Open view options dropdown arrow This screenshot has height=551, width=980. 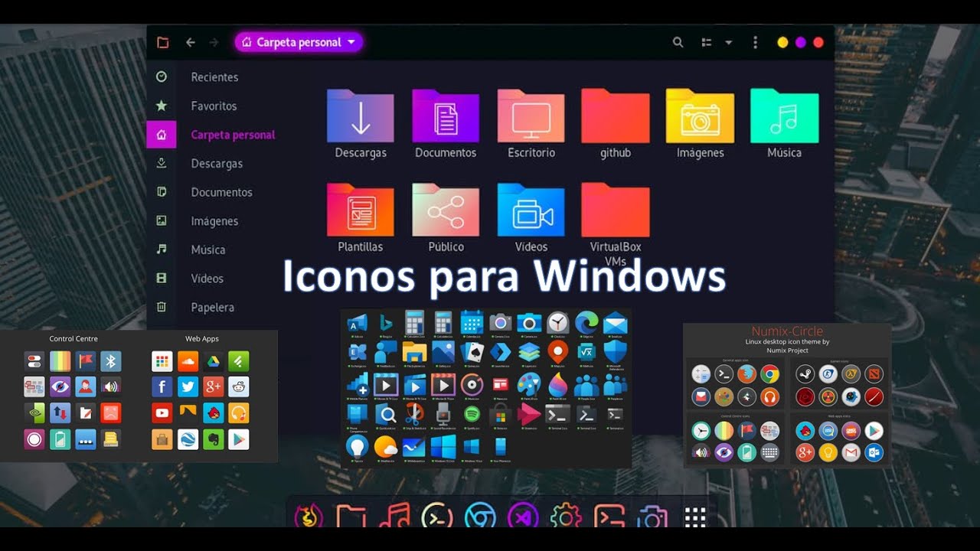(729, 43)
